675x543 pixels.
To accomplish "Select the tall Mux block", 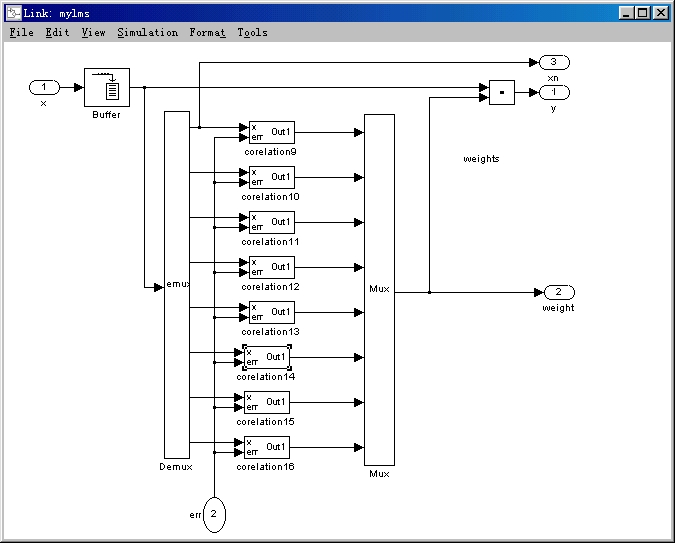I will tap(379, 288).
